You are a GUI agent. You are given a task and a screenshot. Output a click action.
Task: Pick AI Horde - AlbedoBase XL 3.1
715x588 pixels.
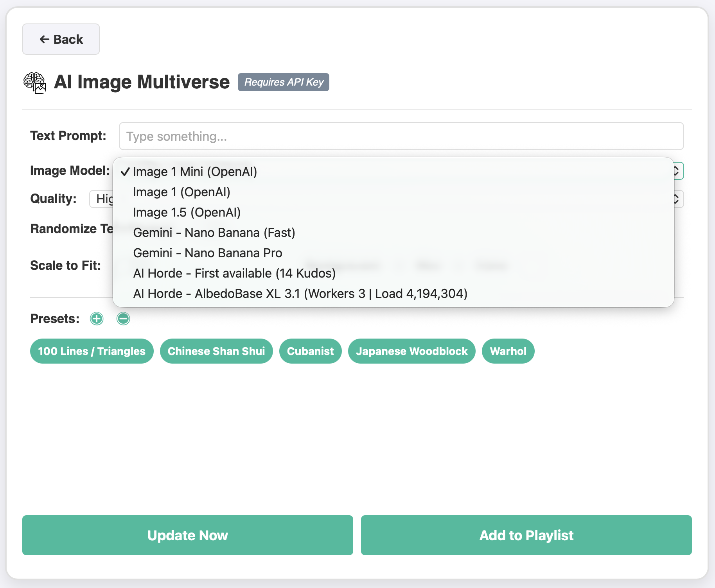(x=393, y=294)
